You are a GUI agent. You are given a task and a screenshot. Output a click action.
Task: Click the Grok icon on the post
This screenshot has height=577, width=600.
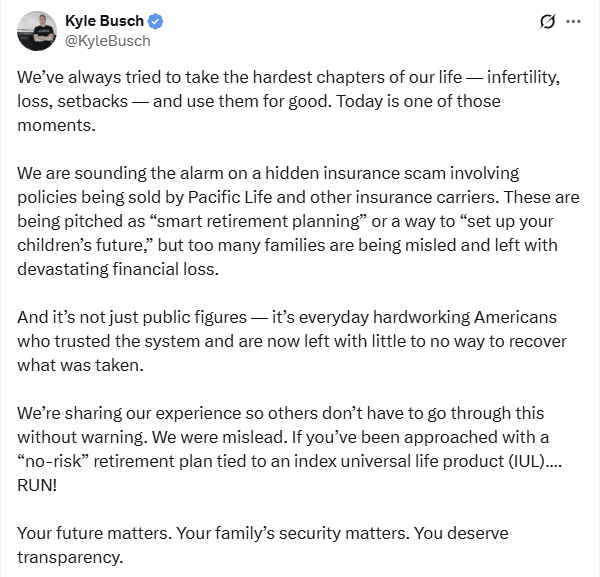546,22
